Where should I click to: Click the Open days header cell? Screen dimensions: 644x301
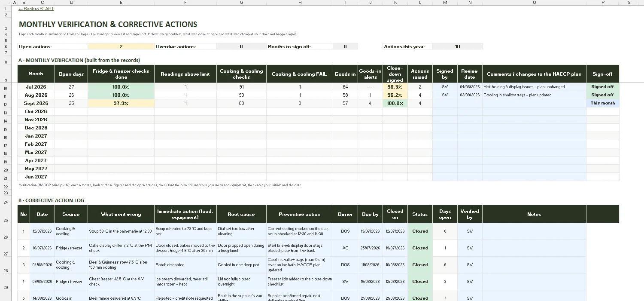[71, 74]
